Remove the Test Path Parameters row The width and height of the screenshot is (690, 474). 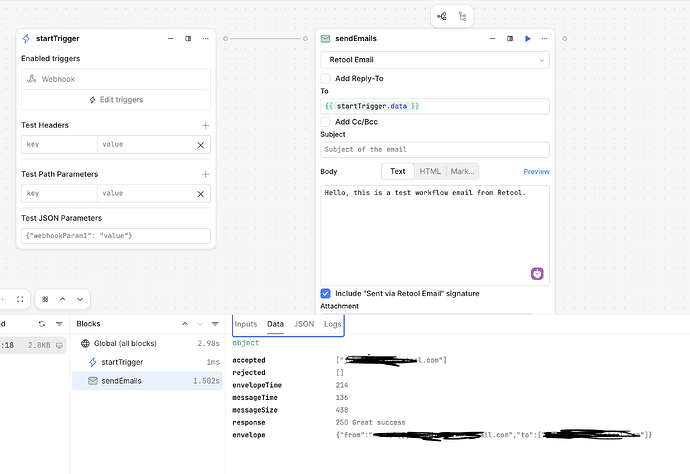click(x=200, y=193)
